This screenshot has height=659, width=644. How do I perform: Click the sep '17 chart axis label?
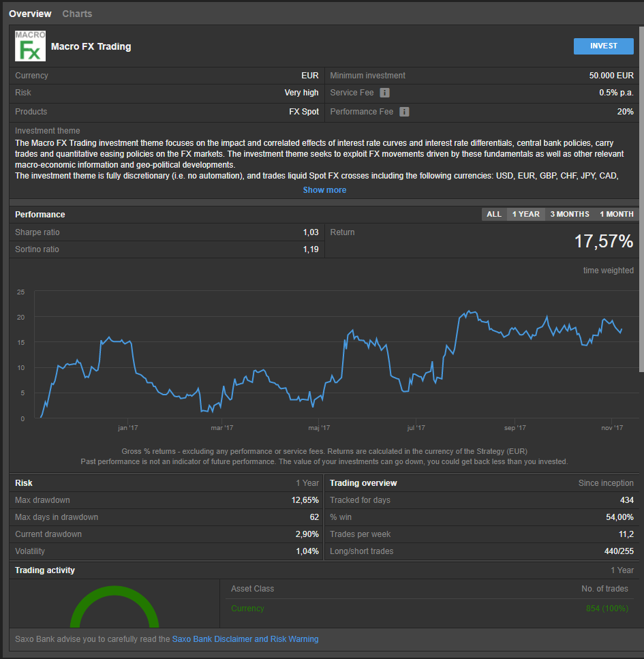(x=515, y=428)
